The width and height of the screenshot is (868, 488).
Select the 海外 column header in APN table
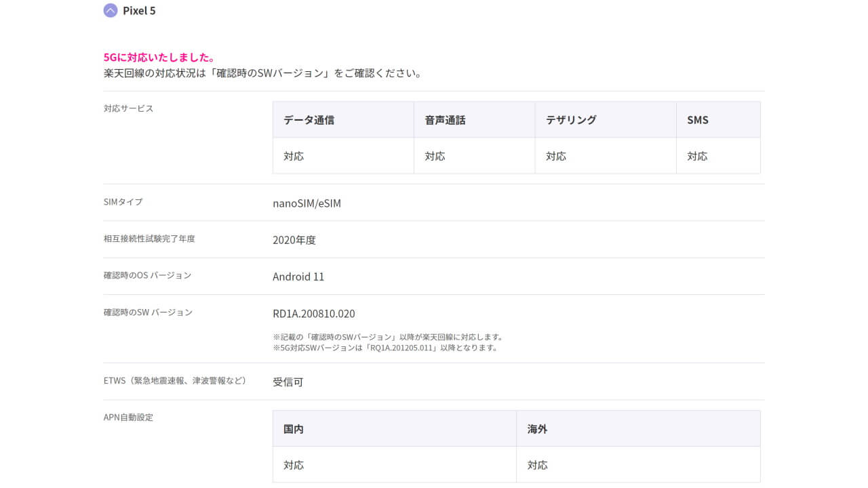pos(537,429)
